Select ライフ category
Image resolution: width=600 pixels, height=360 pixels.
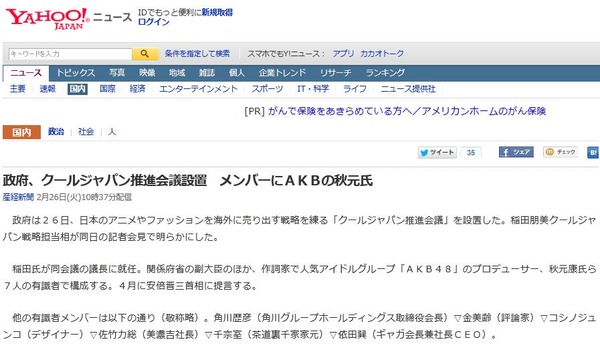pos(355,89)
